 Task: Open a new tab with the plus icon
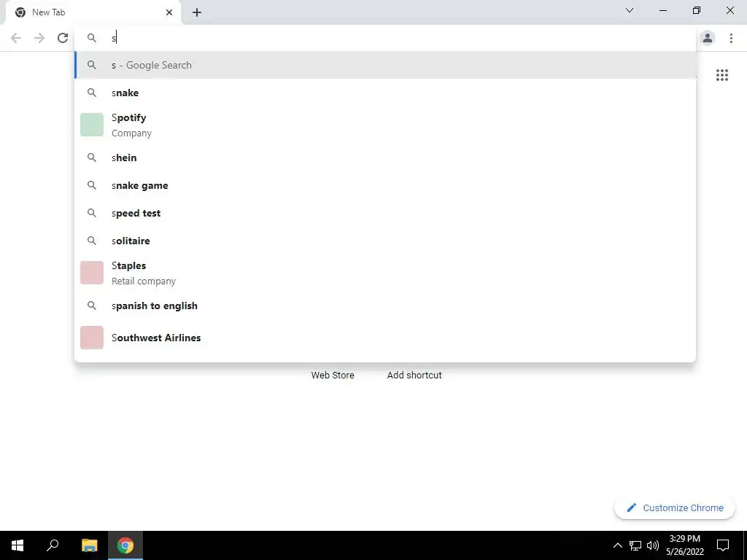[197, 12]
